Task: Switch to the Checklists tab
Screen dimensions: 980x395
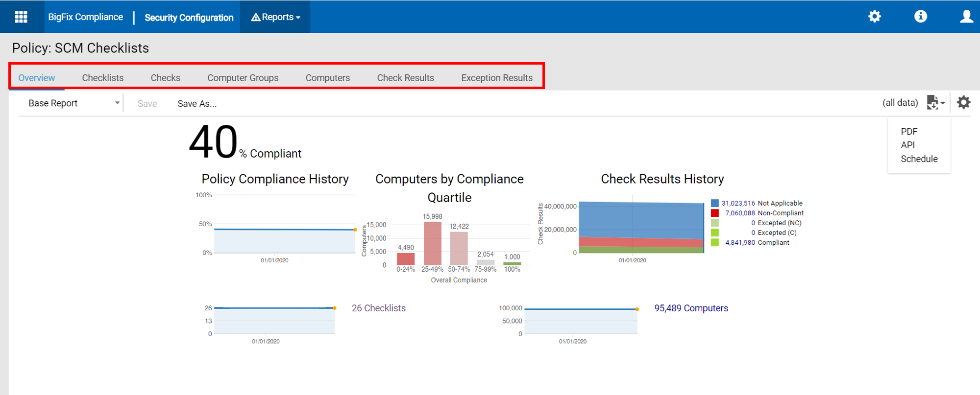Action: coord(102,78)
